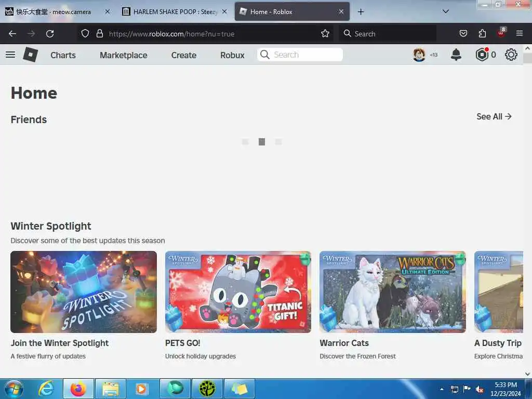Click the network tray icon

pos(455,390)
